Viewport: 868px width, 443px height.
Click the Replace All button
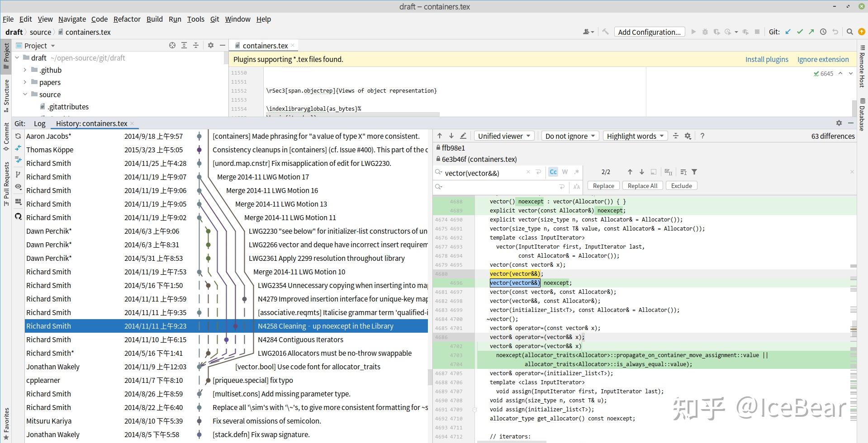pyautogui.click(x=642, y=186)
